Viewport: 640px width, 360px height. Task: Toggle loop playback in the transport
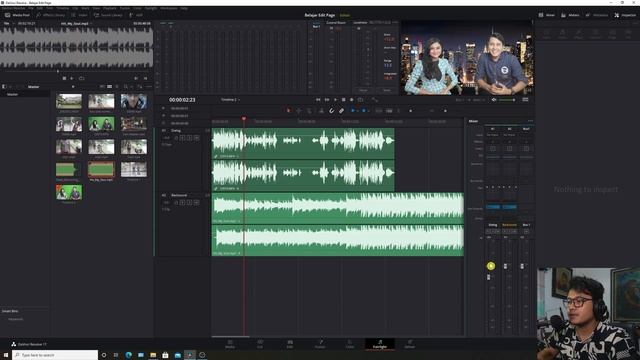[x=360, y=100]
